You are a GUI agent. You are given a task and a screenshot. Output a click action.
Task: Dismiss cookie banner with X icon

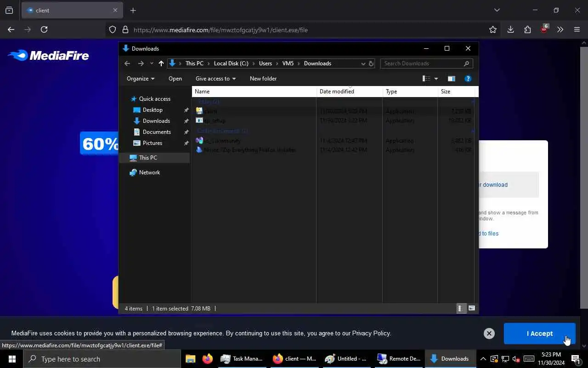coord(489,333)
